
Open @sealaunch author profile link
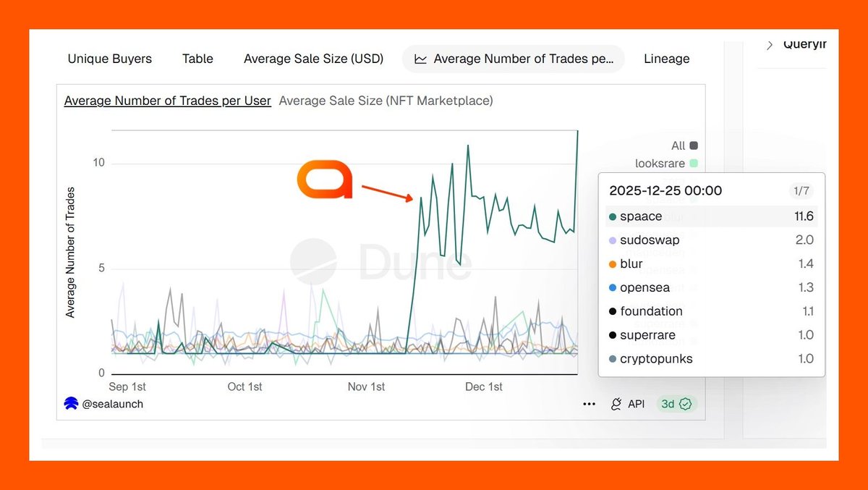(x=113, y=404)
